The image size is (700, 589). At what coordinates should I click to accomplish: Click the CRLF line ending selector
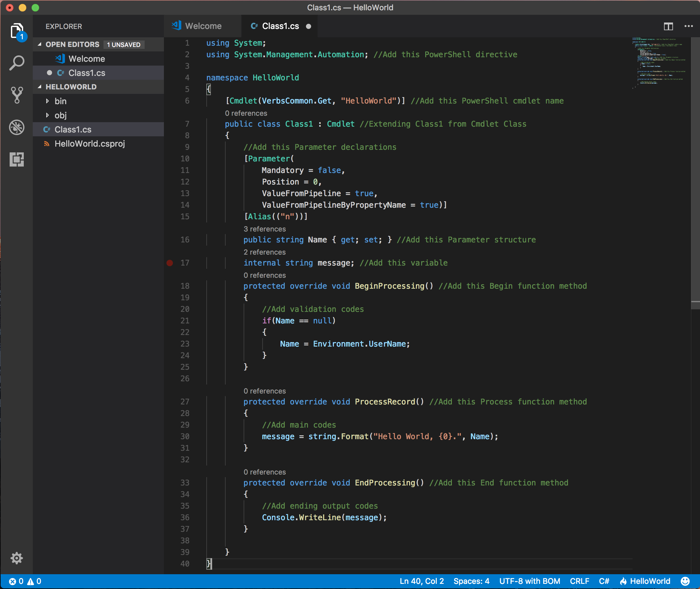(x=579, y=581)
